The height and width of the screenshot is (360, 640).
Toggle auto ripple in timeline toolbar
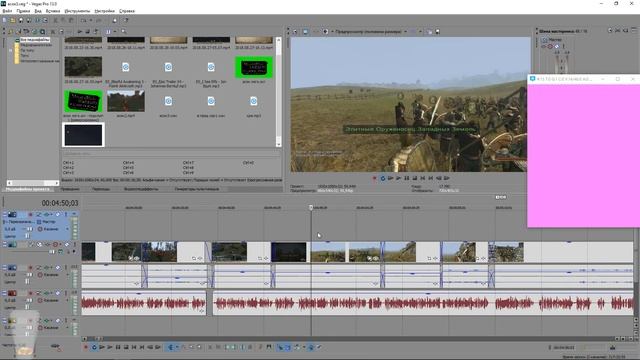(x=297, y=347)
